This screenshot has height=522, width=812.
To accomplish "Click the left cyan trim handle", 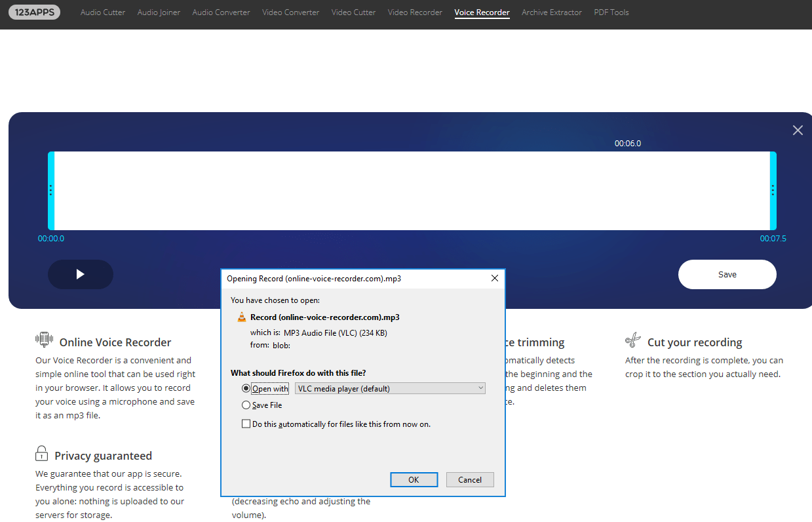I will coord(51,191).
